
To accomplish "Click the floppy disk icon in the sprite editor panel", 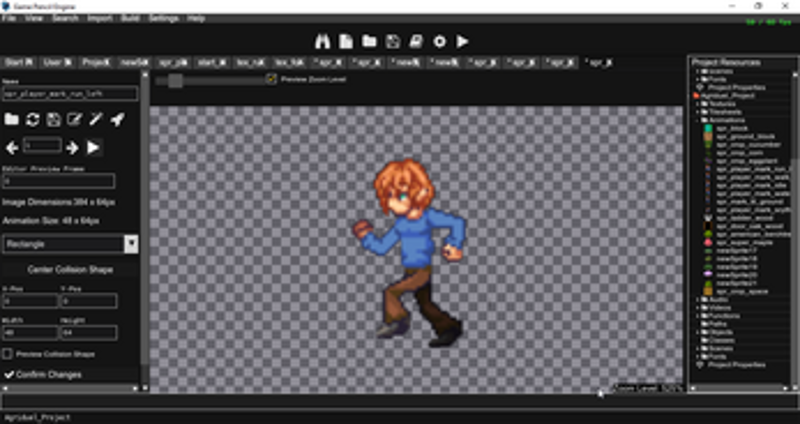I will point(54,120).
